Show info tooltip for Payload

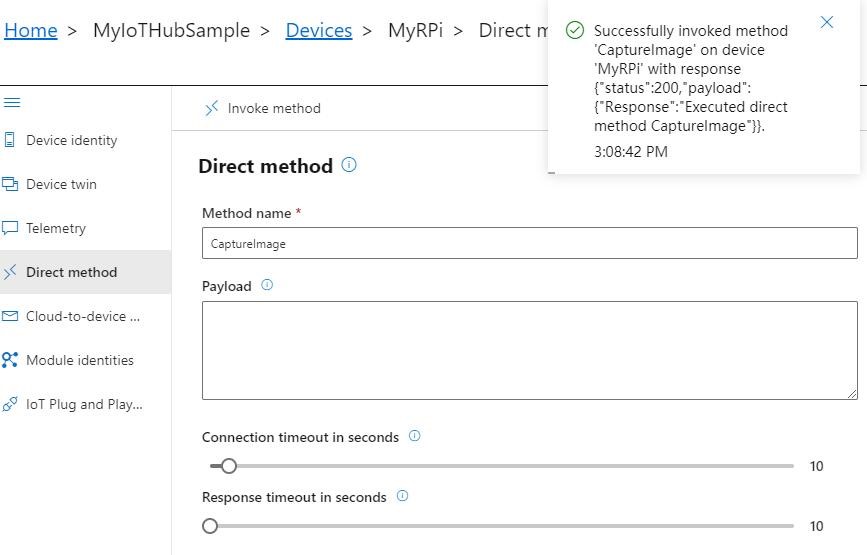pos(267,285)
